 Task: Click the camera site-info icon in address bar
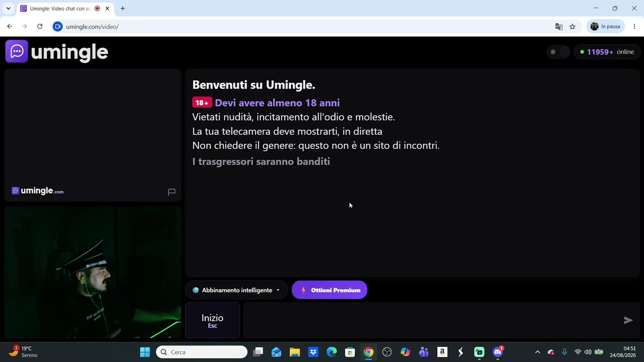click(58, 27)
